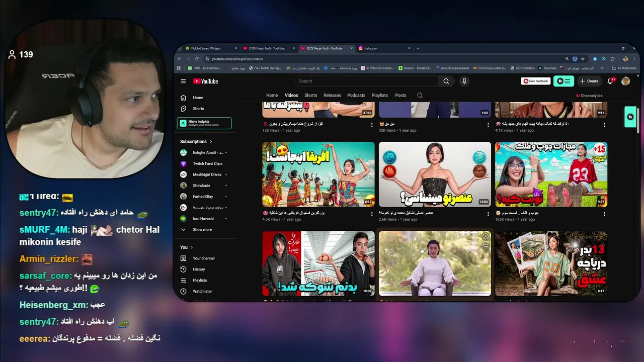This screenshot has width=644, height=362.
Task: Open the Iran Havashi subscription
Action: click(204, 219)
